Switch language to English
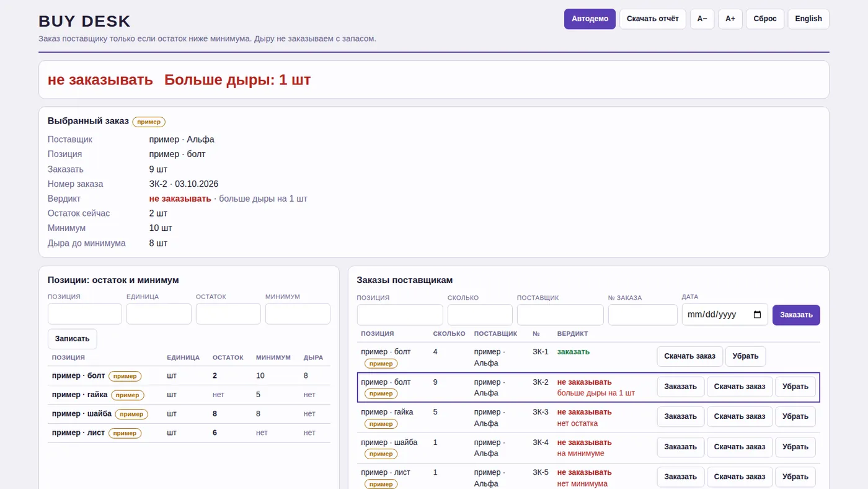Image resolution: width=868 pixels, height=489 pixels. click(808, 19)
